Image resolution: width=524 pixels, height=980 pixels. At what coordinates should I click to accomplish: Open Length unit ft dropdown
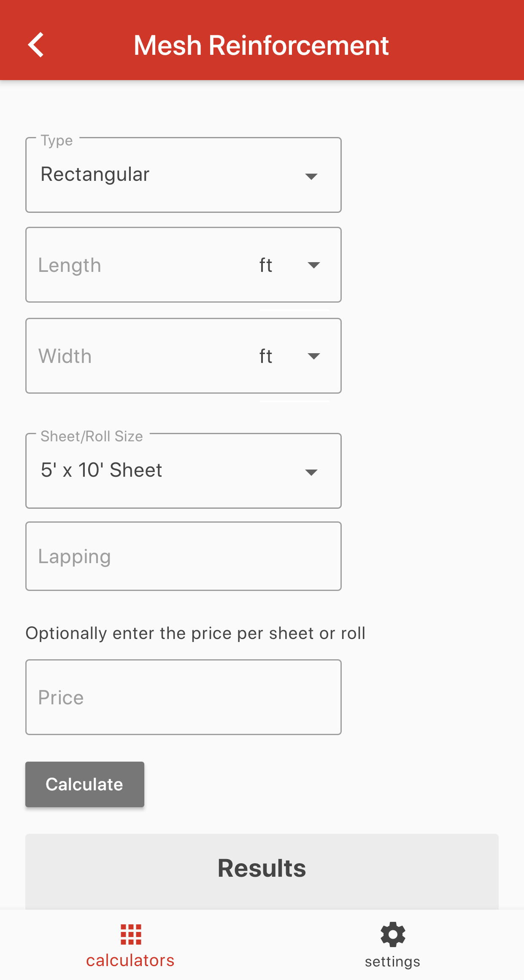tap(294, 265)
